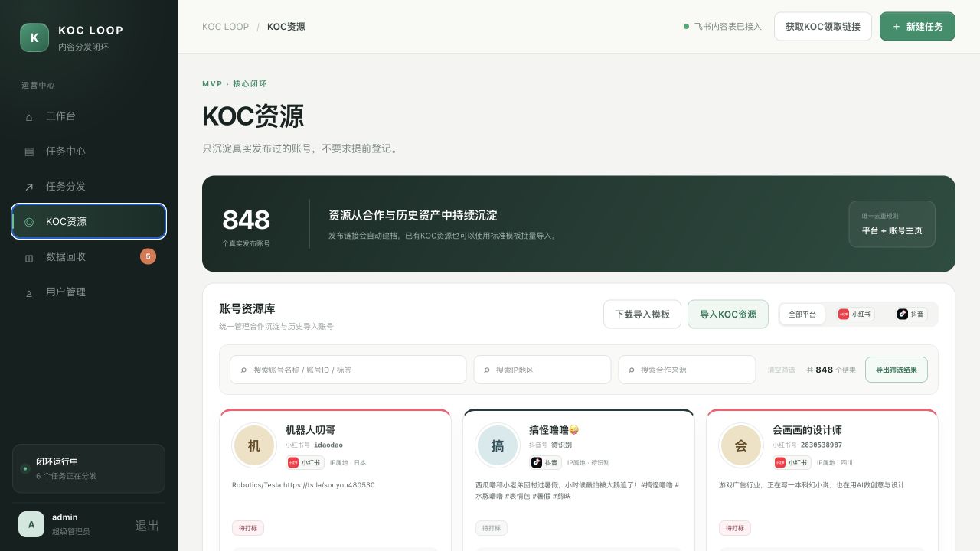
Task: Click the green 飞书 connection status dot
Action: 686,27
